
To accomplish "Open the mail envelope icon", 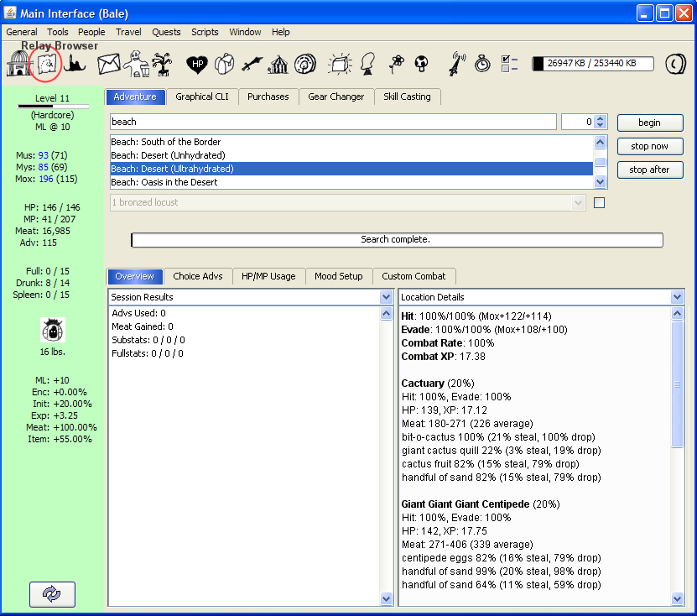I will 109,64.
